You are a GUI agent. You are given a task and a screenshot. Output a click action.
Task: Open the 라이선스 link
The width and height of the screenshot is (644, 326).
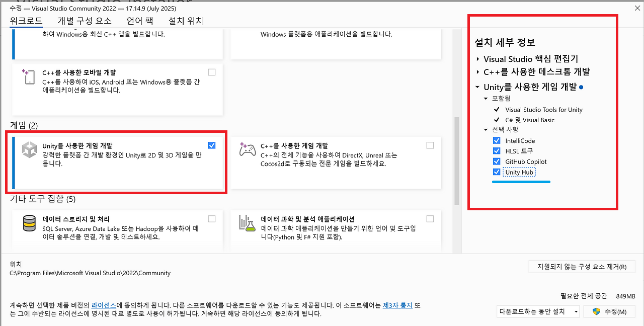[x=104, y=305]
